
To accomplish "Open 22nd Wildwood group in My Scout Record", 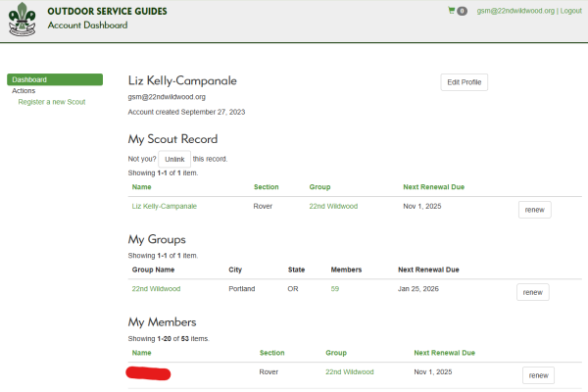I will pyautogui.click(x=333, y=207).
